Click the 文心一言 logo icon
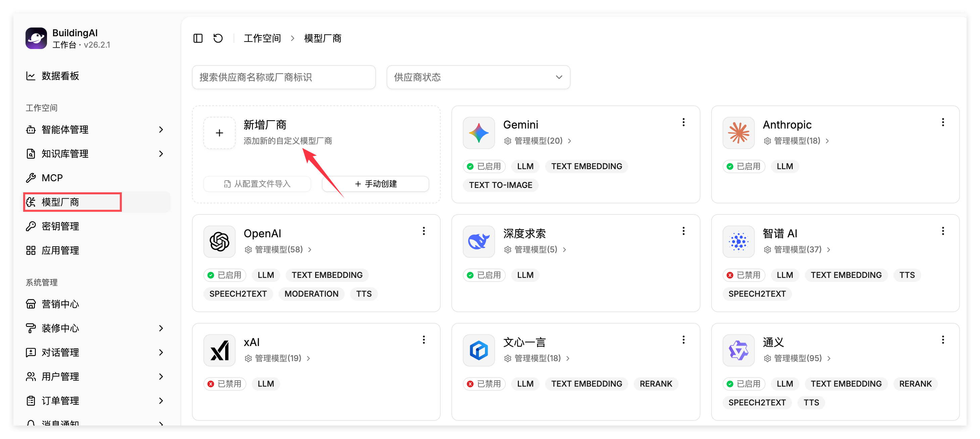The image size is (980, 439). [x=479, y=350]
